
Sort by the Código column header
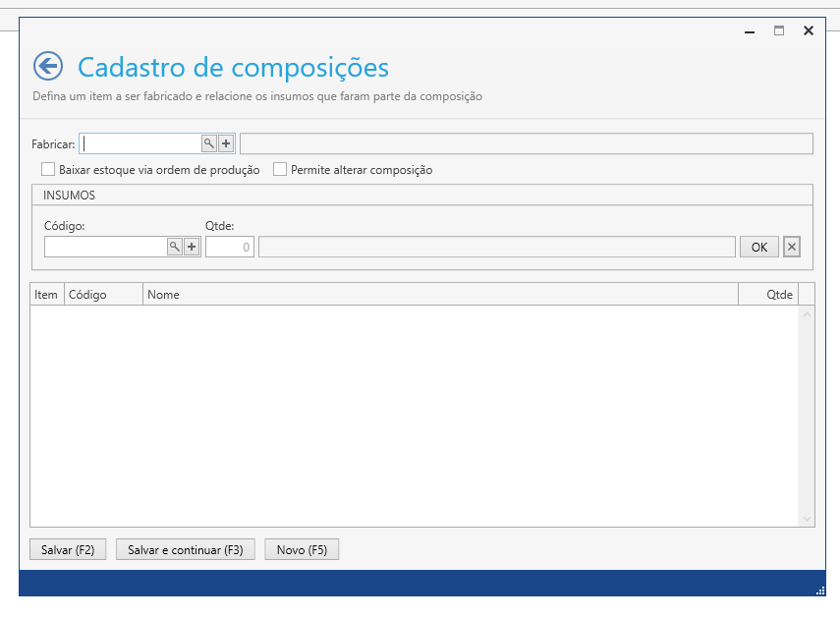(x=103, y=294)
